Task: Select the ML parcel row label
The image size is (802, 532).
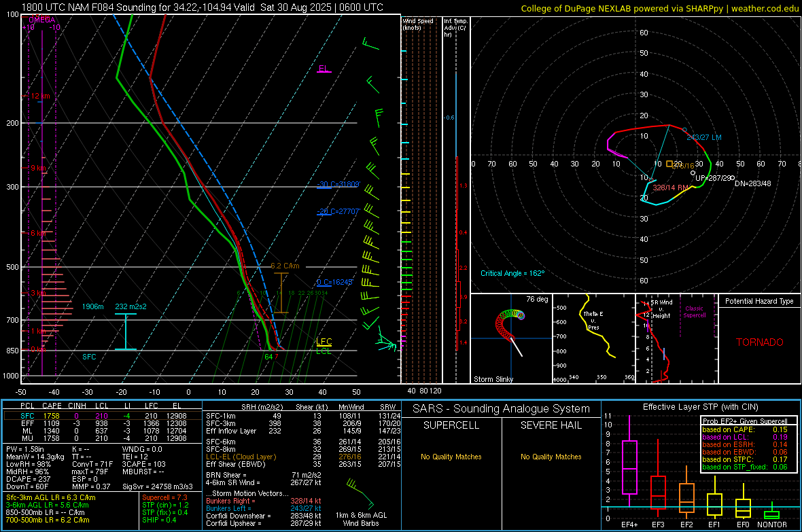Action: pyautogui.click(x=27, y=431)
